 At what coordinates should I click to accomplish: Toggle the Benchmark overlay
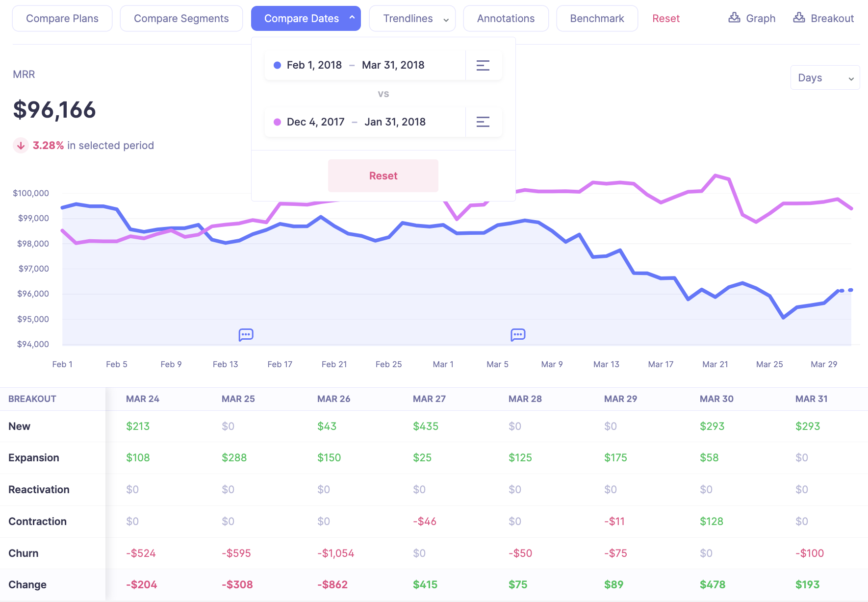click(597, 18)
